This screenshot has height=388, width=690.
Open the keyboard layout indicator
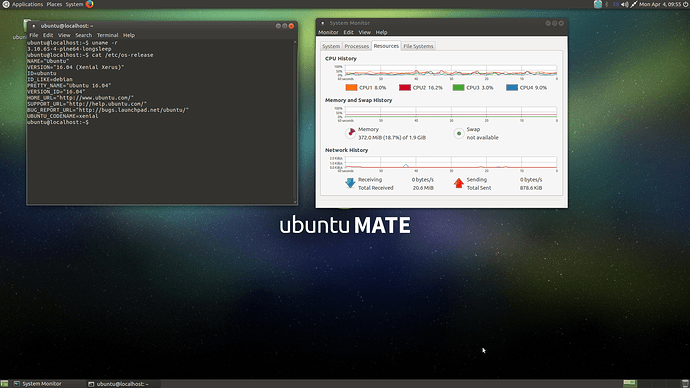tap(616, 4)
